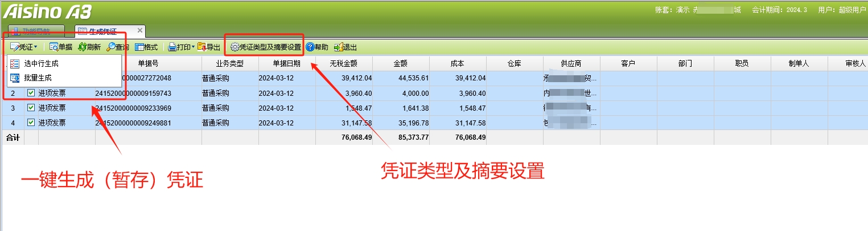This screenshot has width=868, height=231.
Task: Close the 生成凭证 tab
Action: point(140,30)
